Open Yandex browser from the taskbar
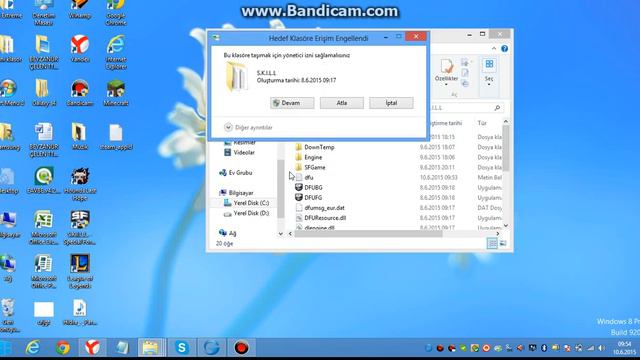 93,348
